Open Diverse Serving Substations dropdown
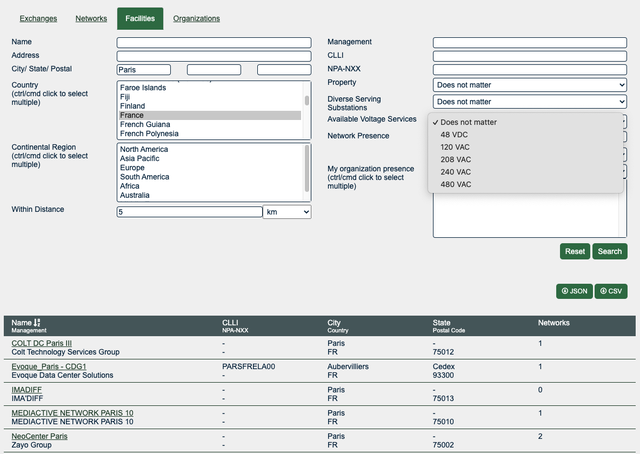 click(x=530, y=102)
